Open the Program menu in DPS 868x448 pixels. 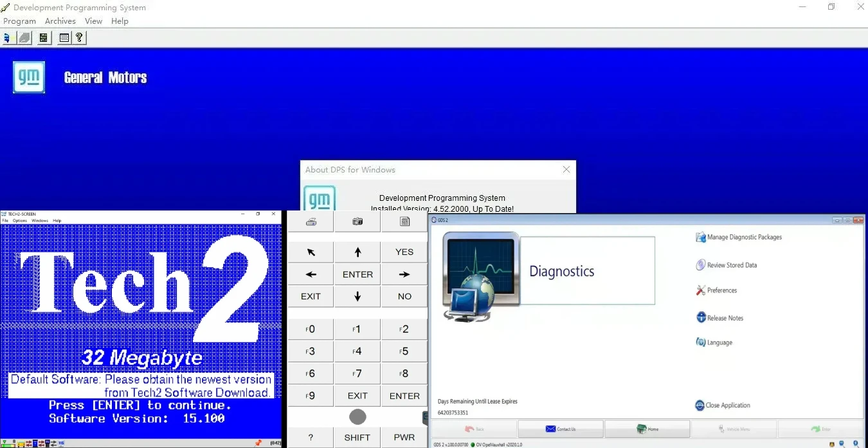(x=19, y=21)
